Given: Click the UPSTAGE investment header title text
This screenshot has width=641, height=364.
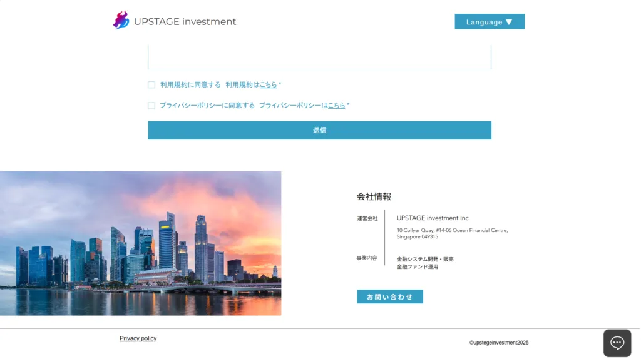Looking at the screenshot, I should (185, 22).
